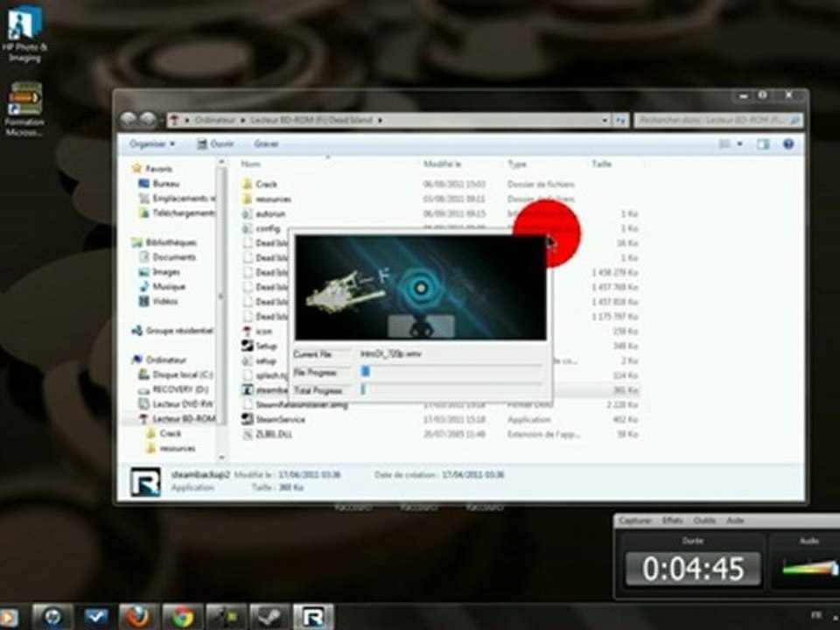Open Téléchargements in the sidebar

click(x=177, y=213)
